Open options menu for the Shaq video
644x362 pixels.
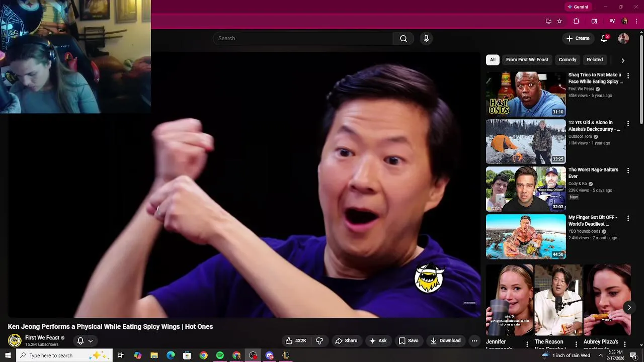click(628, 76)
